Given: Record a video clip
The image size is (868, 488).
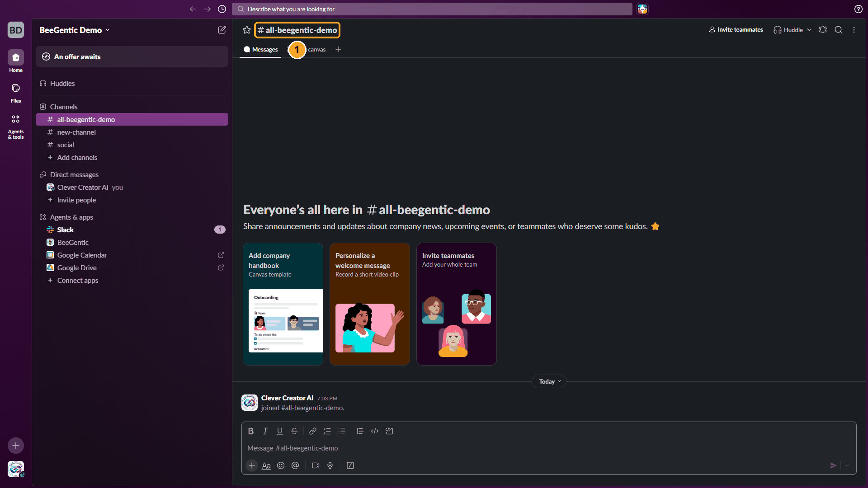Looking at the screenshot, I should 316,465.
